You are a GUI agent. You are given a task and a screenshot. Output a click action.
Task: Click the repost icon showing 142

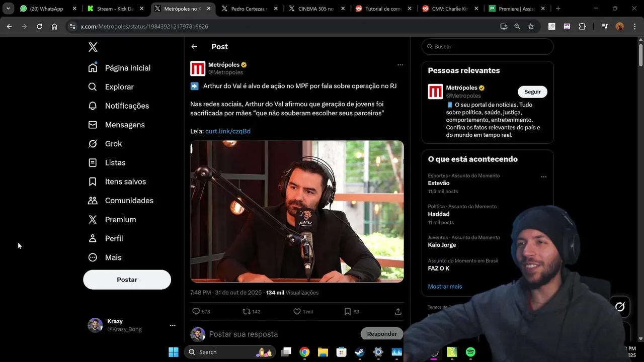point(247,311)
